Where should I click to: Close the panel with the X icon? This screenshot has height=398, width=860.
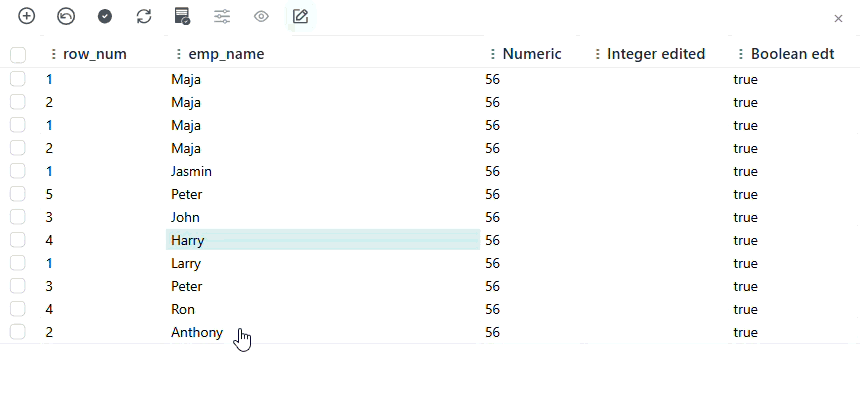tap(838, 19)
